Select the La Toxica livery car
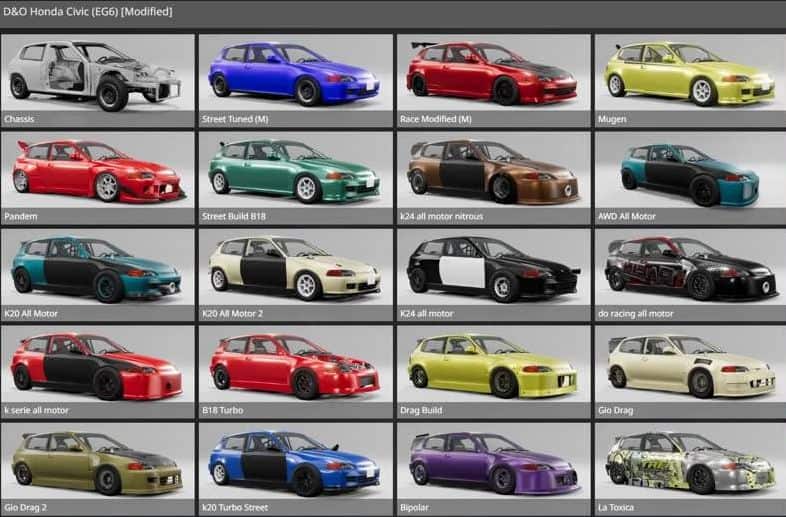Image resolution: width=786 pixels, height=517 pixels. tap(690, 464)
